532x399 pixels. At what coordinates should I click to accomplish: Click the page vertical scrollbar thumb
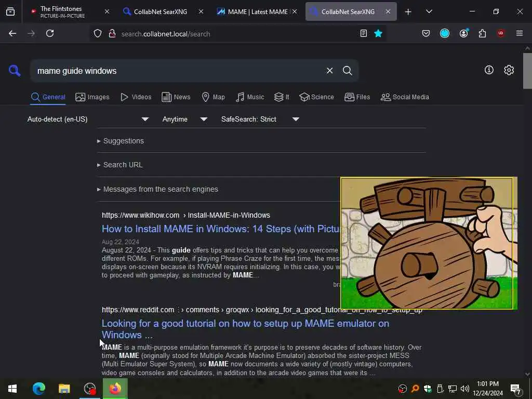point(527,71)
